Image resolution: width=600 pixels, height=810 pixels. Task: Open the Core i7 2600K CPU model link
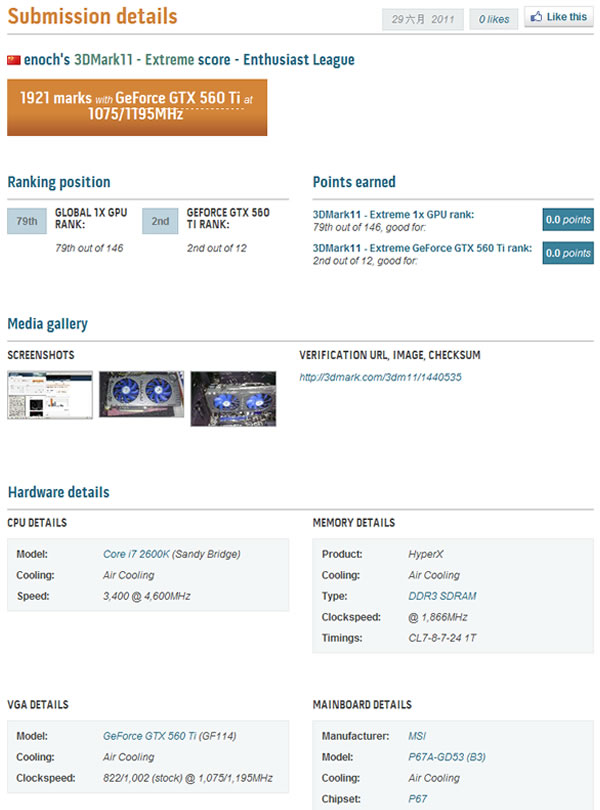pyautogui.click(x=136, y=554)
